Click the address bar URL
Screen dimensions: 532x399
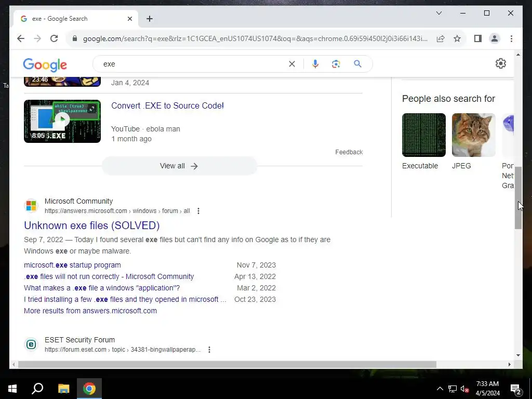pos(255,38)
